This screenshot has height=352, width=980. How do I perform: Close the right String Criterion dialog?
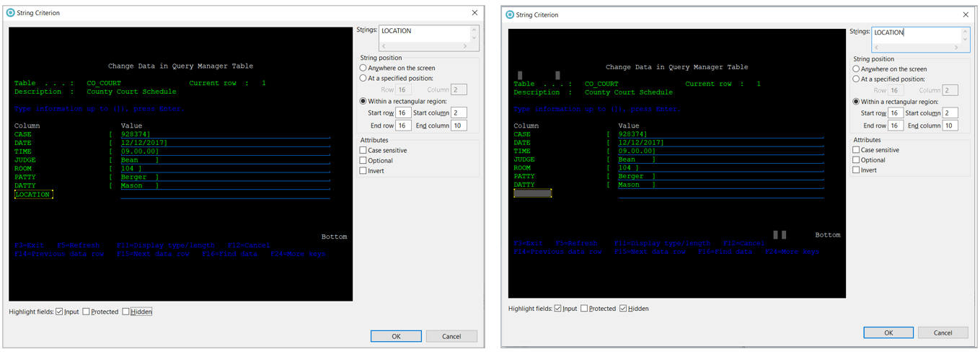point(966,14)
